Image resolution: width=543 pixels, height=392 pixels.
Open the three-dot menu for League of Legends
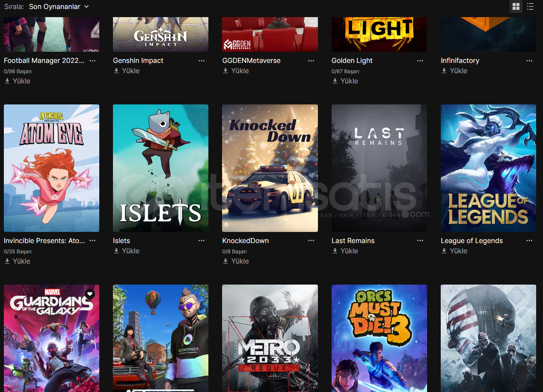(x=529, y=241)
